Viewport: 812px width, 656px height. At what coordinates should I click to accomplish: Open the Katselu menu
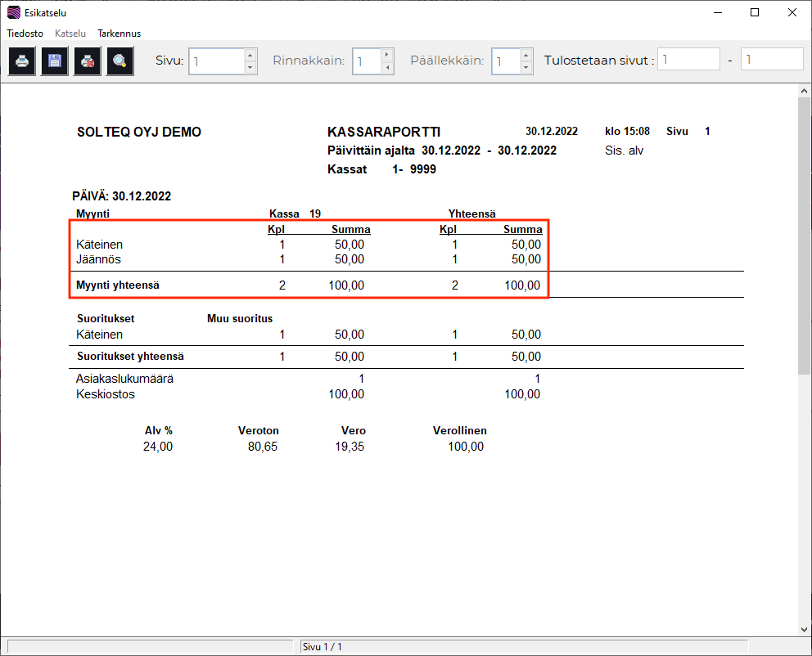pos(70,34)
